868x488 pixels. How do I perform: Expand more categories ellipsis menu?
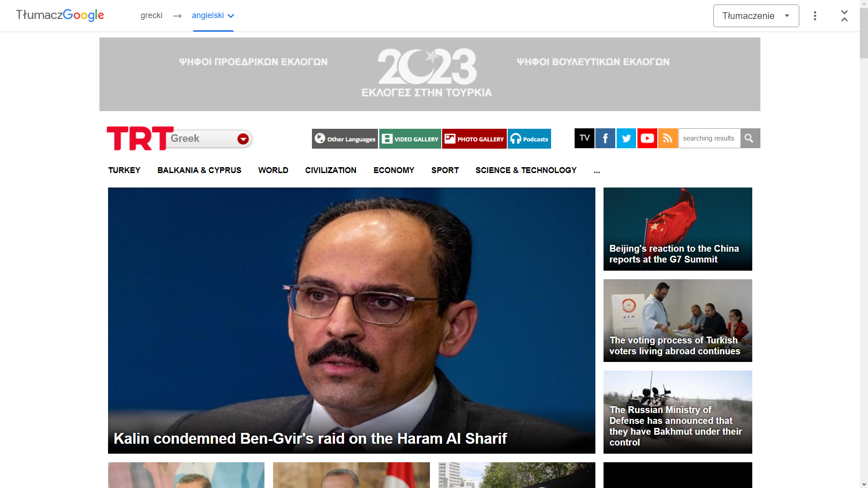tap(597, 171)
